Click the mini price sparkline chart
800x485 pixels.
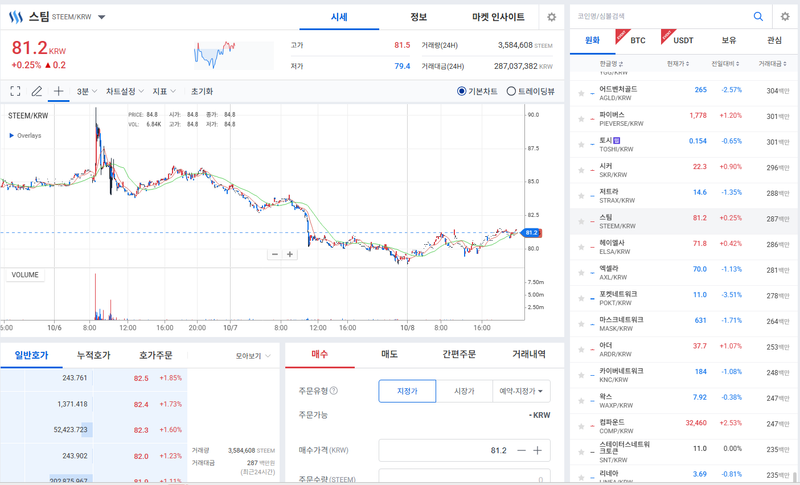(233, 56)
